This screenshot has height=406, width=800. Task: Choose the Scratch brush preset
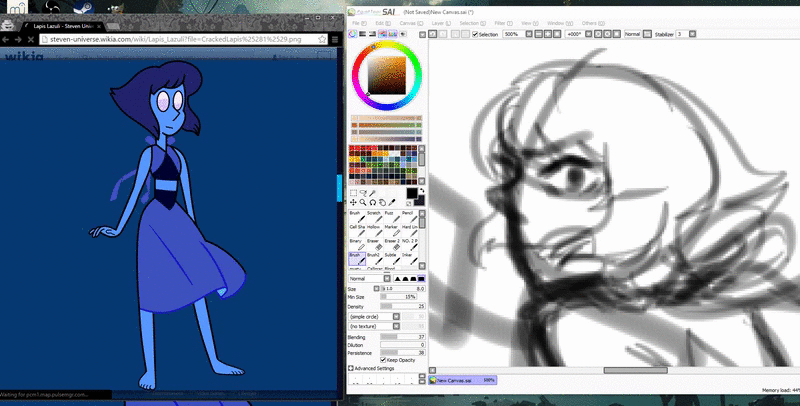pos(373,217)
